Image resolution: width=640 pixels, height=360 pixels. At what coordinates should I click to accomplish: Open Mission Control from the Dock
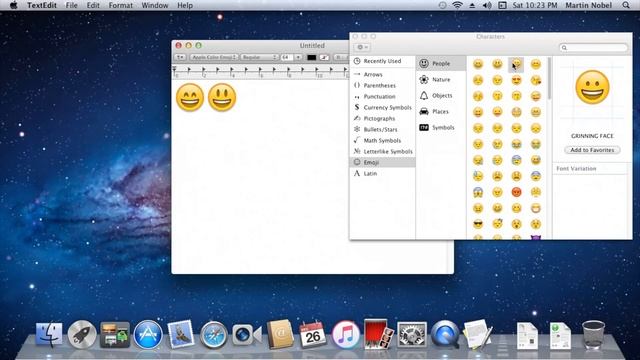115,335
